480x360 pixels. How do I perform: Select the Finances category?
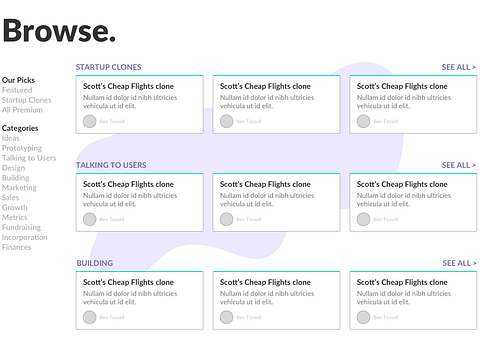tap(17, 247)
